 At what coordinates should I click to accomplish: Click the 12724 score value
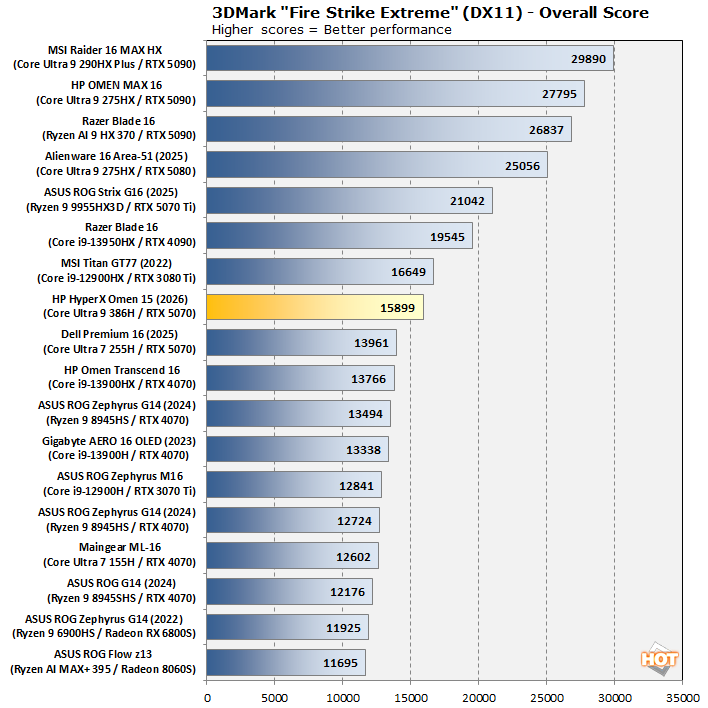click(x=354, y=521)
